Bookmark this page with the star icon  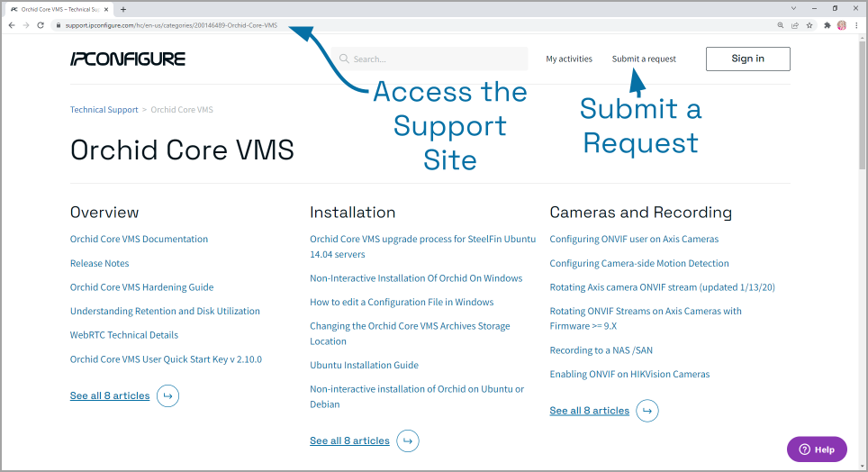click(x=809, y=25)
